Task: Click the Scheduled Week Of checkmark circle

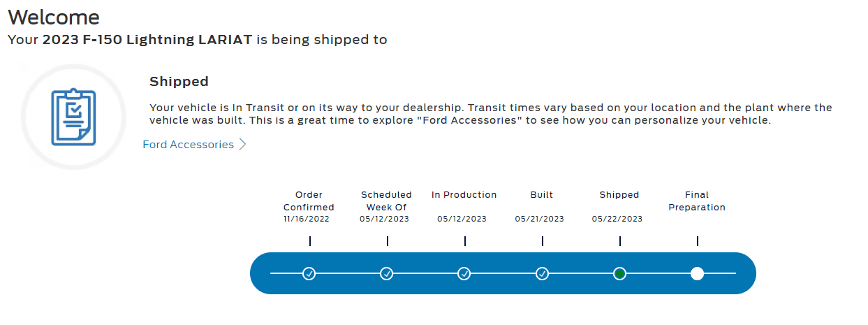Action: [387, 273]
